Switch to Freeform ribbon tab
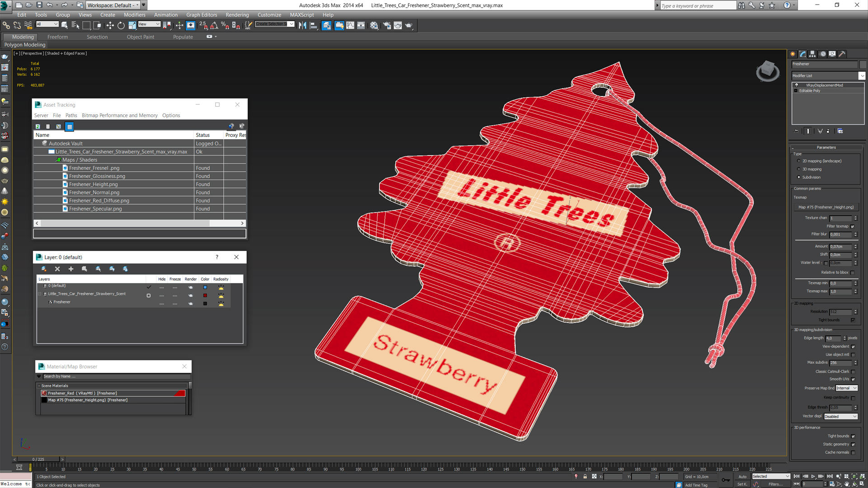 click(57, 37)
